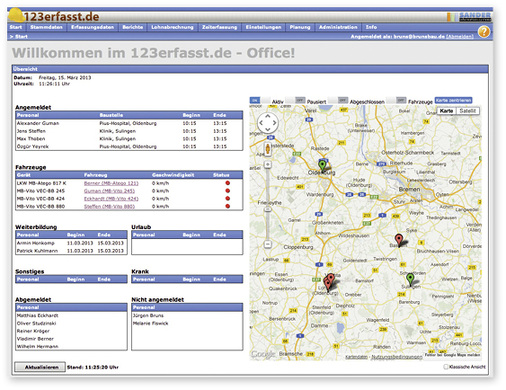Zoom in with the map plus button
506x390 pixels.
(x=267, y=164)
